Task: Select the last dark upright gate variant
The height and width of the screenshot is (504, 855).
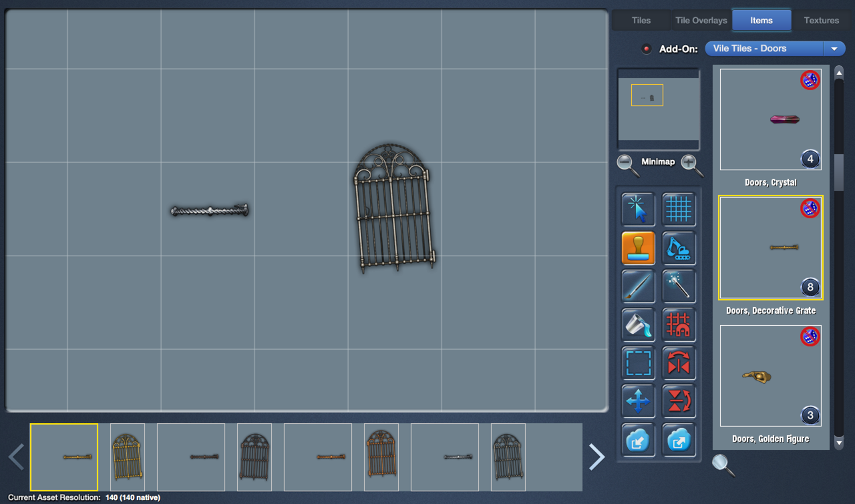Action: pyautogui.click(x=508, y=457)
